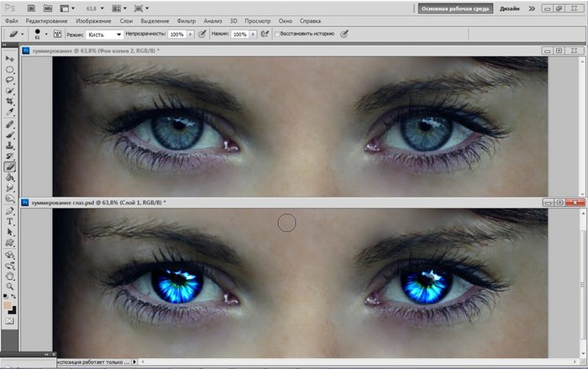Swap foreground and background colors

[13, 297]
